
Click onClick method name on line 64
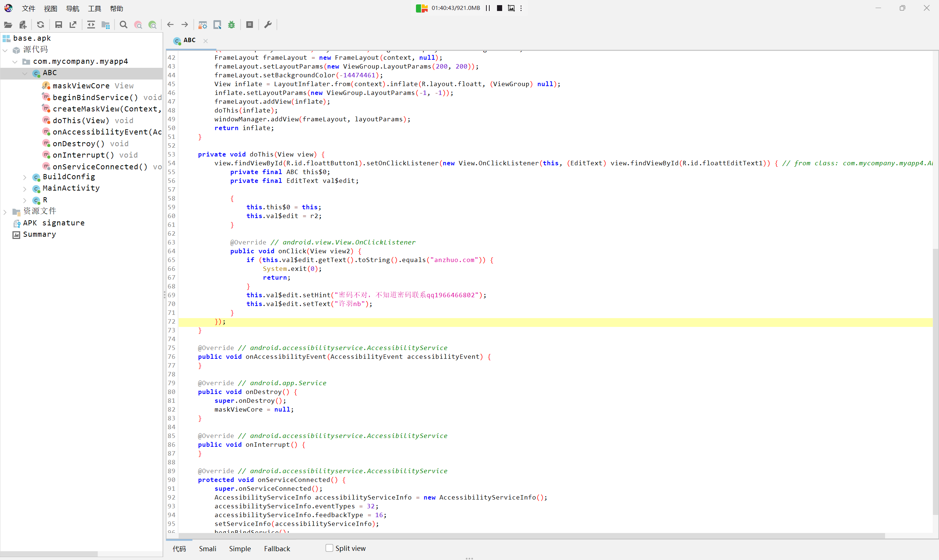(292, 251)
